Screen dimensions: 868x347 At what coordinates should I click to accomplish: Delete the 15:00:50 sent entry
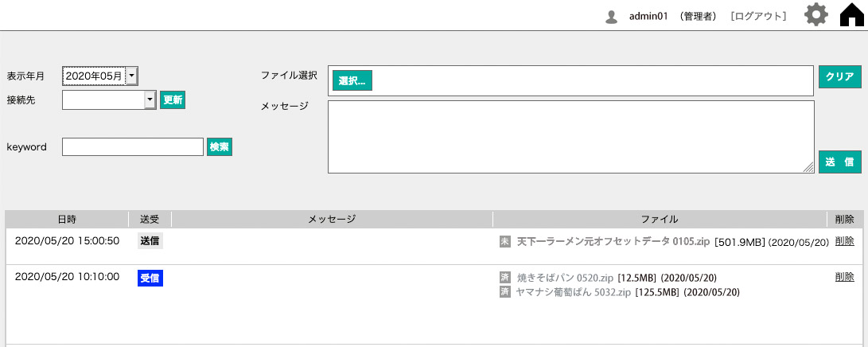pos(844,241)
